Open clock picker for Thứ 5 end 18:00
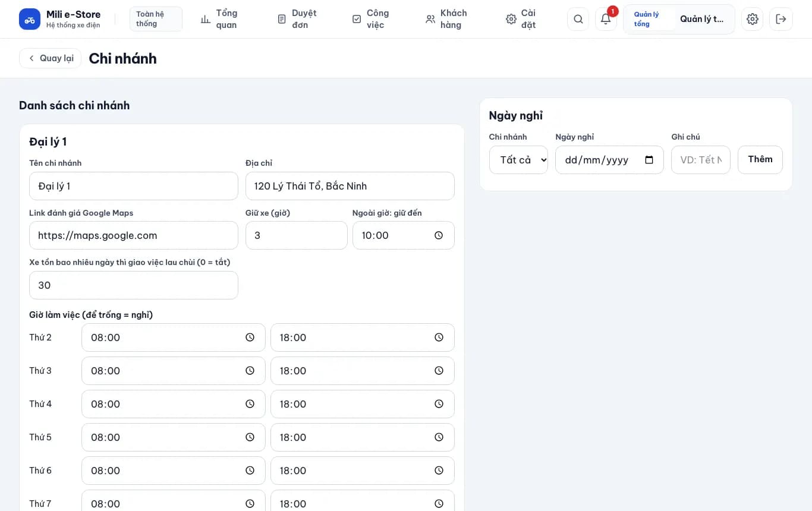This screenshot has height=511, width=812. (x=439, y=437)
